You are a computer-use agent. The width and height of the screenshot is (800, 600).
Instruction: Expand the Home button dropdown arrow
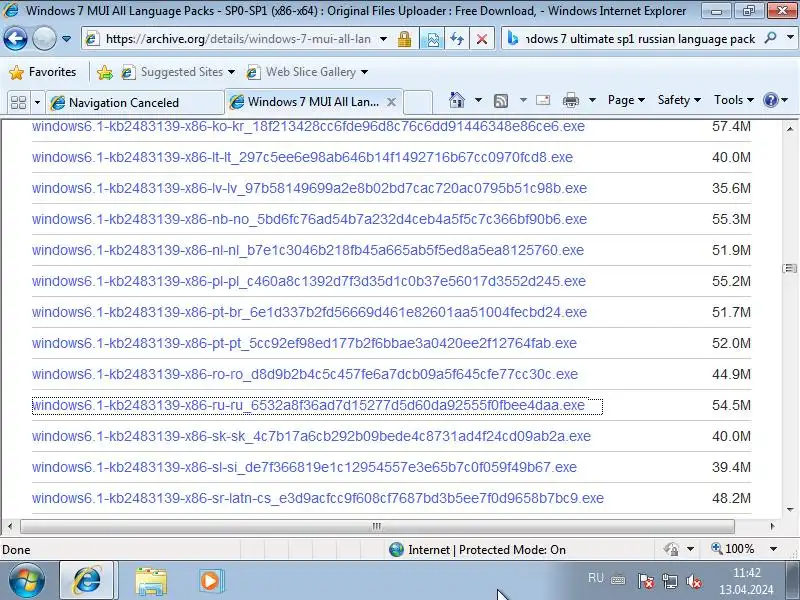pyautogui.click(x=478, y=100)
